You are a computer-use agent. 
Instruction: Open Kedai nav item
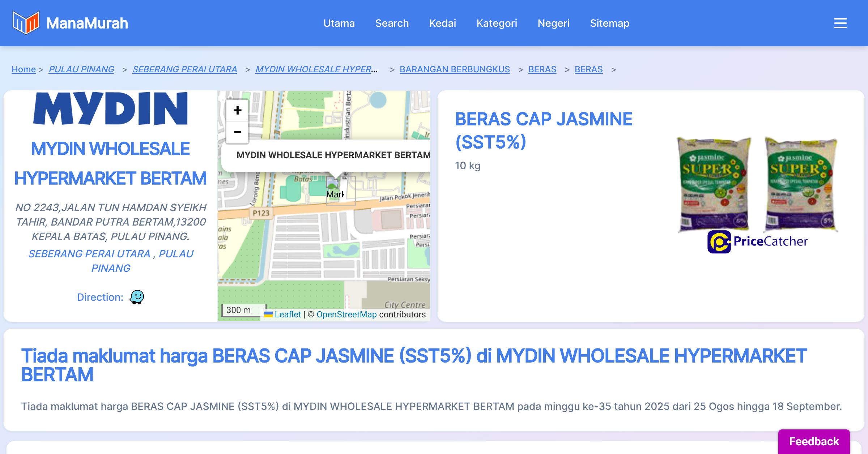pyautogui.click(x=443, y=23)
